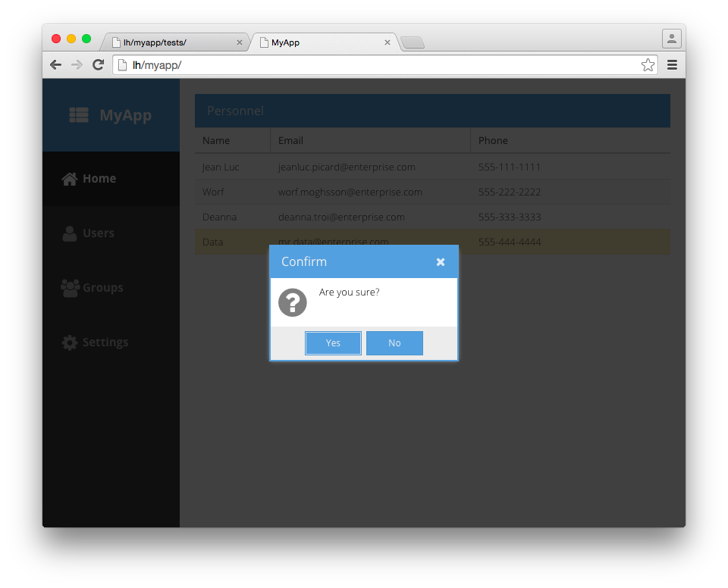Close the Confirm dialog with the X
728x588 pixels.
pyautogui.click(x=441, y=261)
